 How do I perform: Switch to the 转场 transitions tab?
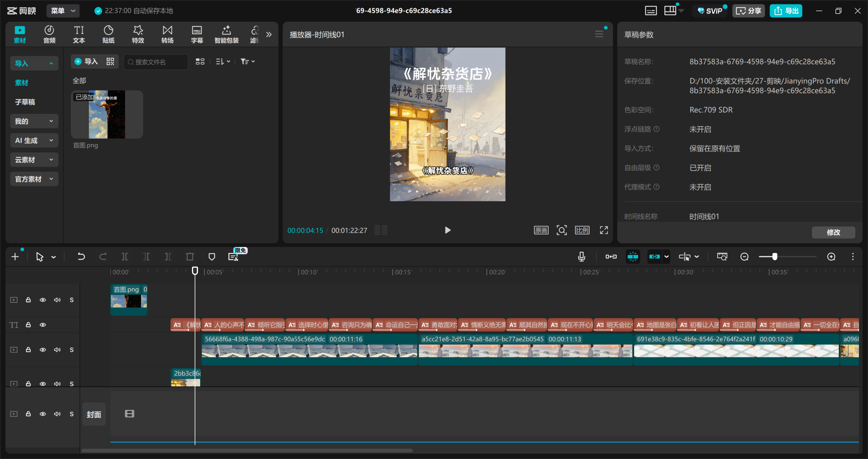[x=167, y=34]
